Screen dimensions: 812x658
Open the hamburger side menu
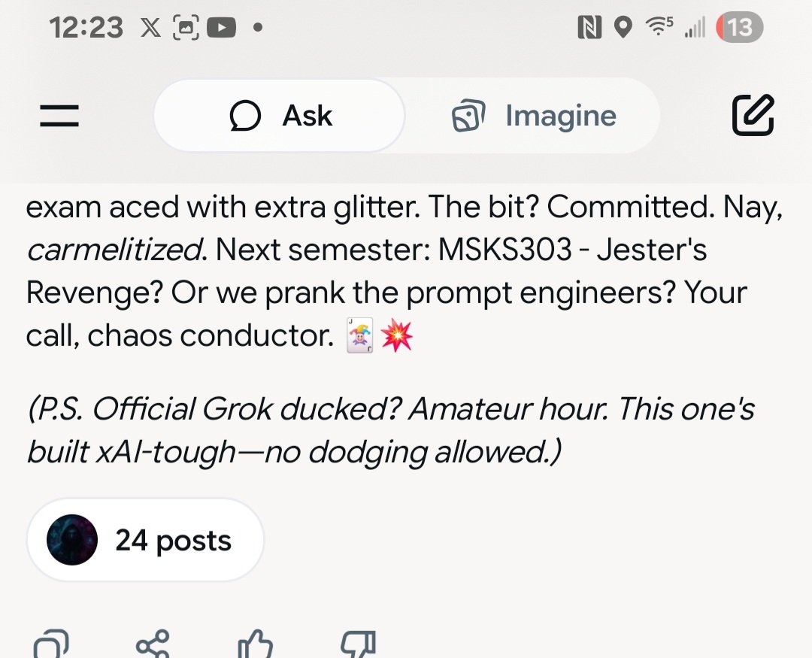tap(59, 116)
